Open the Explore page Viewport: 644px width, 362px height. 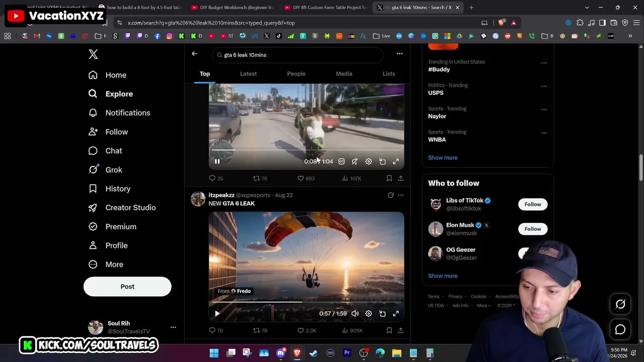pos(111,94)
